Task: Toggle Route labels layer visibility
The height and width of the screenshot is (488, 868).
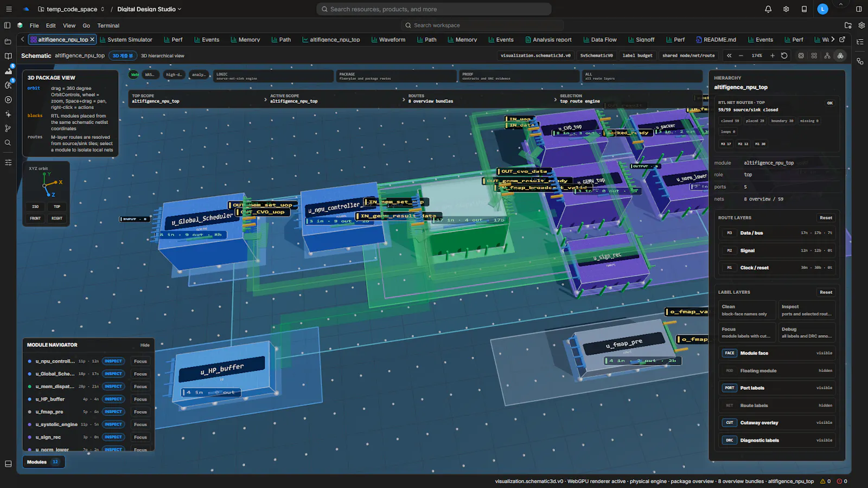Action: (778, 406)
